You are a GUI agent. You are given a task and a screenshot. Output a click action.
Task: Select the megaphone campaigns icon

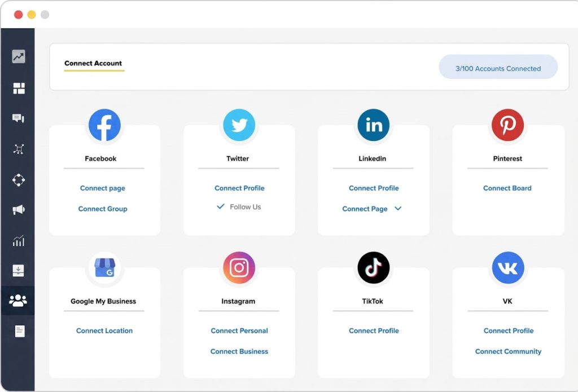[x=19, y=210]
